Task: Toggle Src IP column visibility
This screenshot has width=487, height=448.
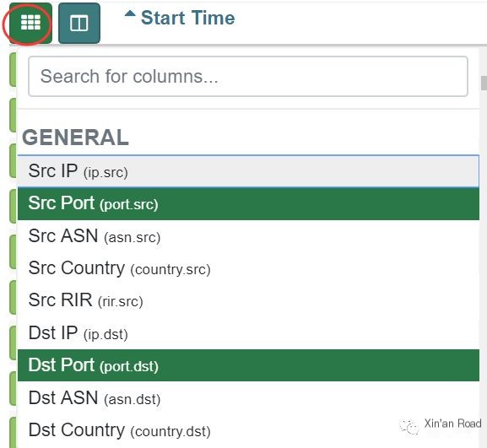Action: click(x=248, y=171)
